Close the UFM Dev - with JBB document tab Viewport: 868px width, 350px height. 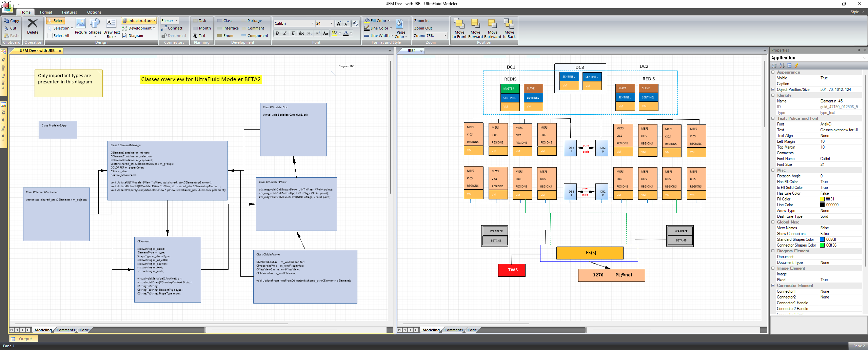coord(60,51)
